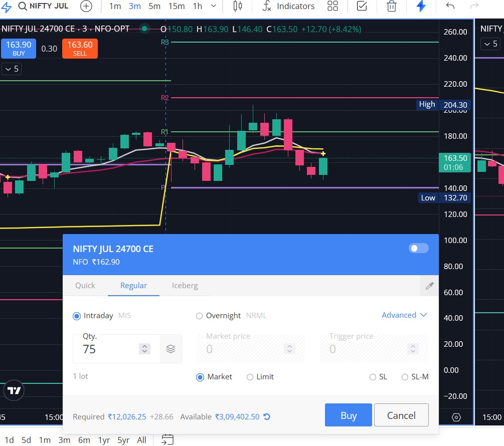Open the candlestick chart style menu
The height and width of the screenshot is (446, 504).
point(238,6)
